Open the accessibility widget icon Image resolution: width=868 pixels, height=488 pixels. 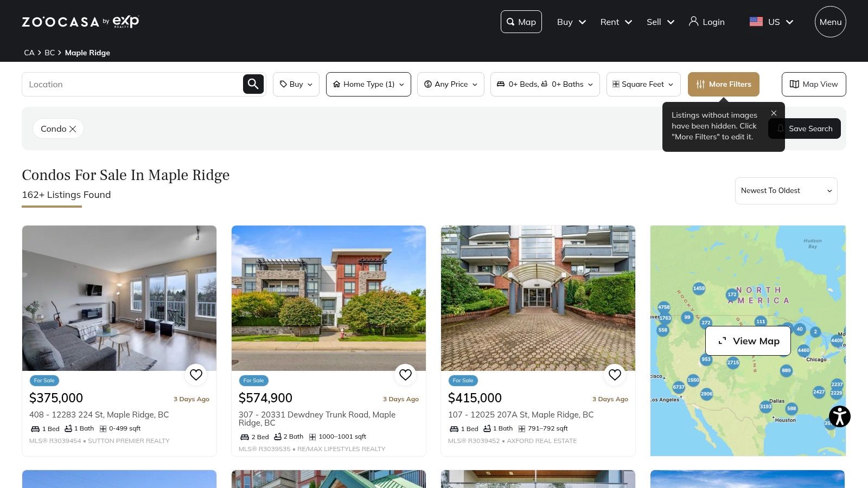pyautogui.click(x=839, y=416)
